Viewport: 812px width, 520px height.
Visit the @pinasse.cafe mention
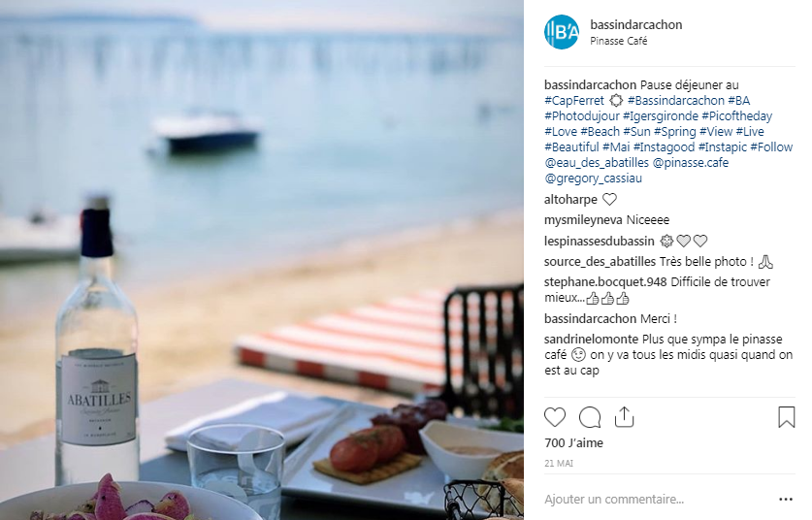coord(691,163)
